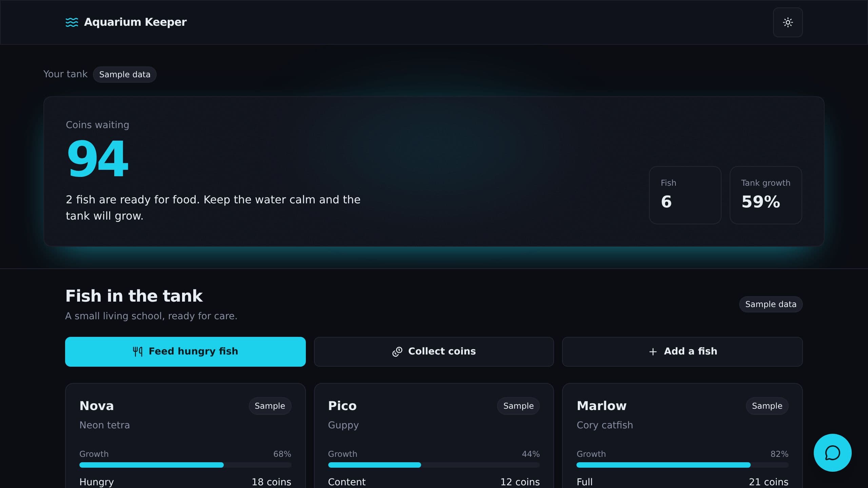Click the "82%" growth value on Marlow
The image size is (868, 488).
(779, 454)
